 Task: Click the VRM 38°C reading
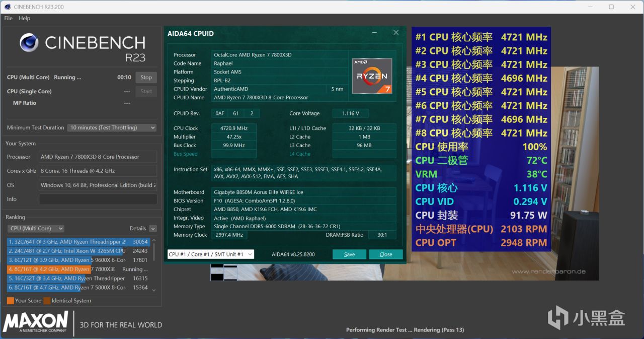click(481, 174)
